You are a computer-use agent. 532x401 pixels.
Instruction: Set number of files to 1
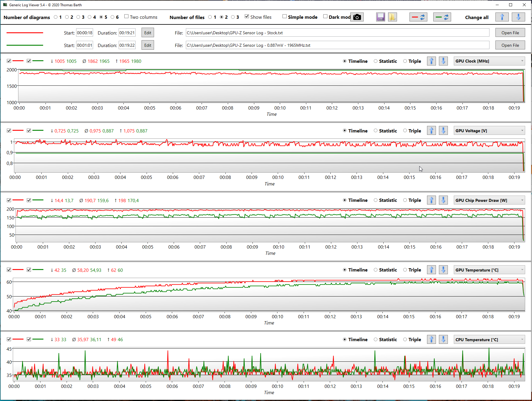pos(210,17)
